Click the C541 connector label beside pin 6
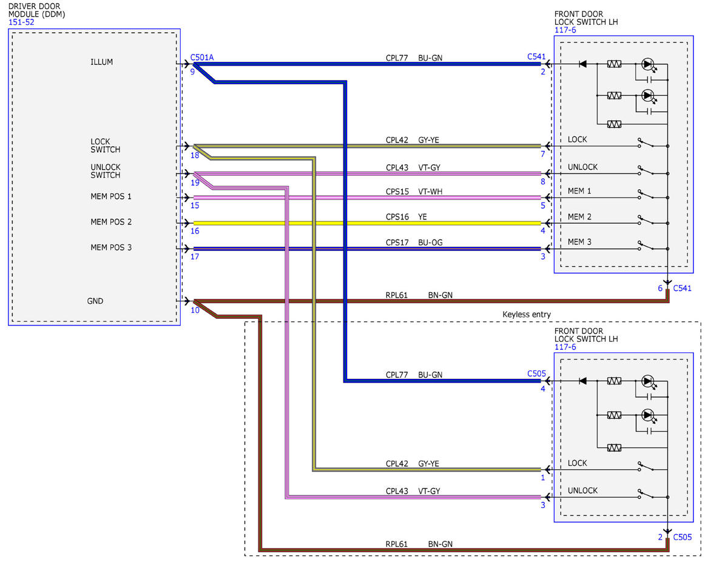728x562 pixels. click(682, 289)
